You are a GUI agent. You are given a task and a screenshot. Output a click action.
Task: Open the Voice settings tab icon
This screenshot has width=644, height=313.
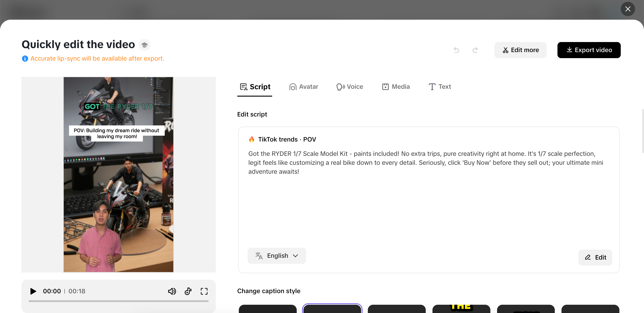pyautogui.click(x=340, y=87)
